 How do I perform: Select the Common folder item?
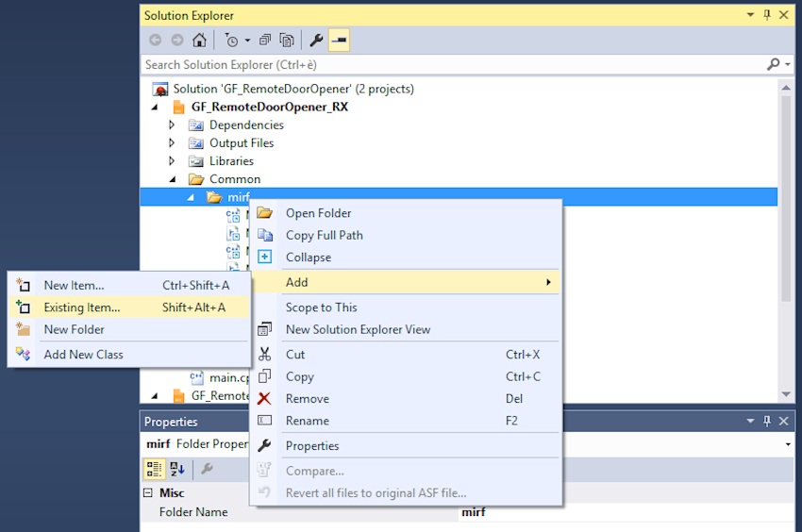tap(235, 179)
